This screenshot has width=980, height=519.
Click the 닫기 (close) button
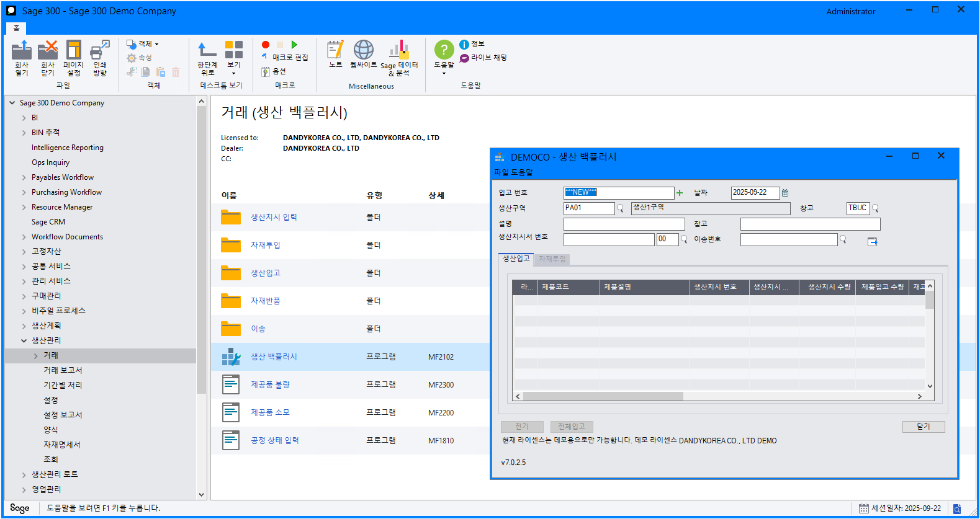(x=924, y=427)
